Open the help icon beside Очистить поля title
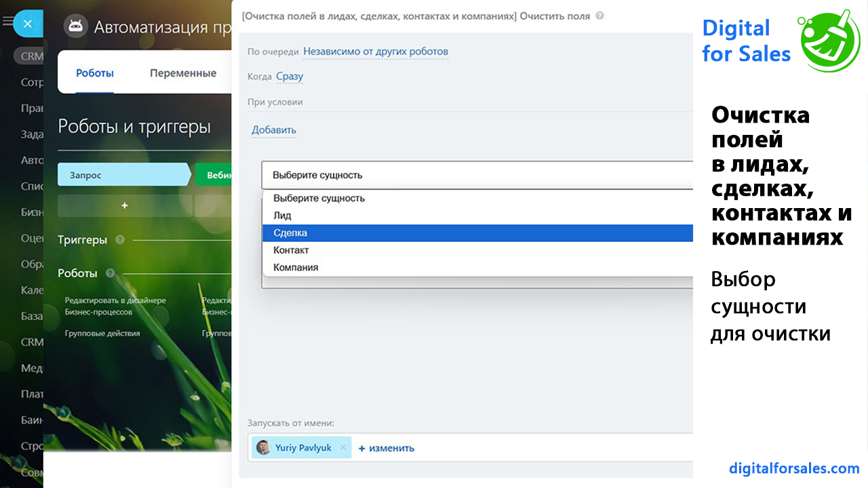The width and height of the screenshot is (868, 488). [599, 16]
